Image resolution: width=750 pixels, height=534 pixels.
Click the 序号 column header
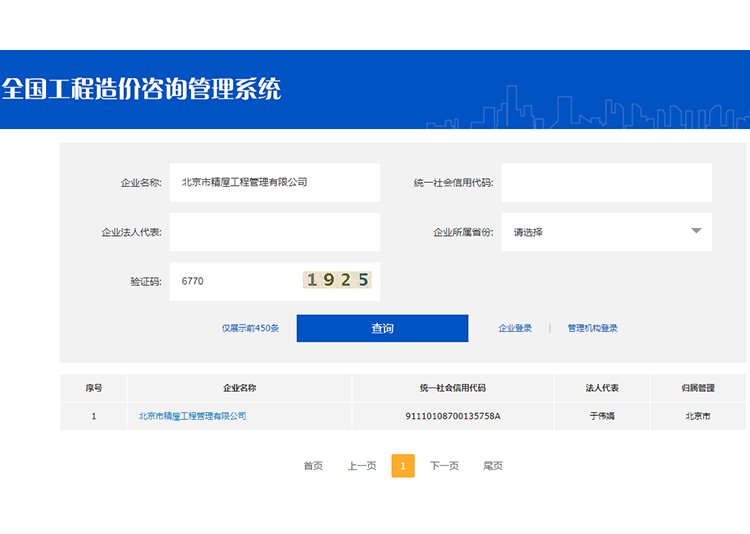94,388
